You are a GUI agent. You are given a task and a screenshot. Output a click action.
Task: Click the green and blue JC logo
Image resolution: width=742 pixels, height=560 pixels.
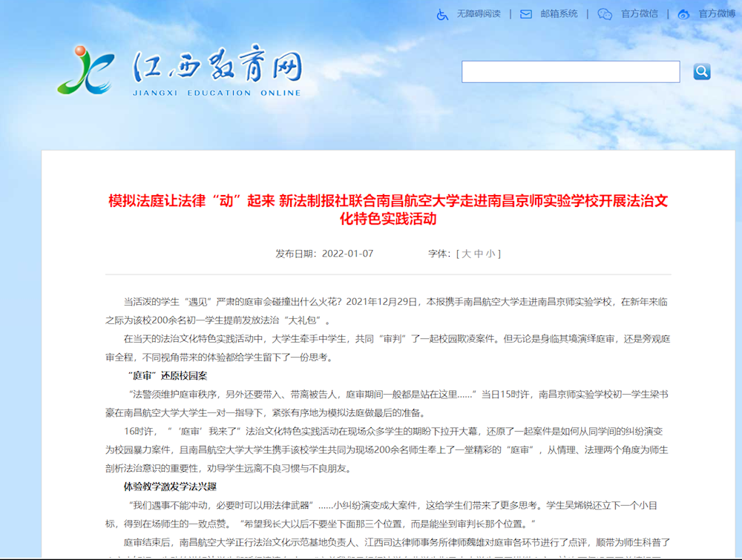click(86, 70)
